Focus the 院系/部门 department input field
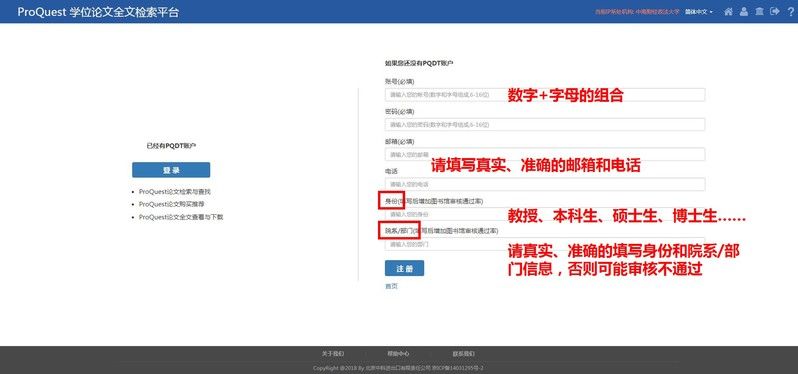 (545, 244)
